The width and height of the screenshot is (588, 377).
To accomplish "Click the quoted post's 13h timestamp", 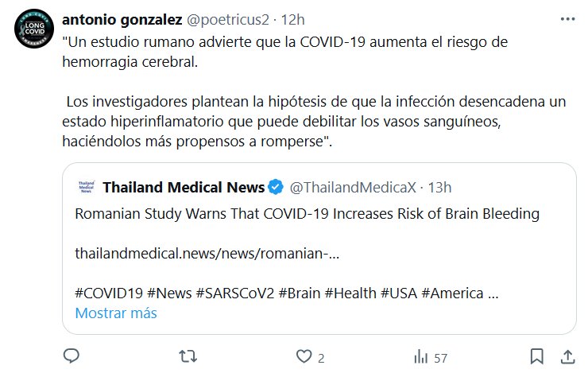I will 440,188.
